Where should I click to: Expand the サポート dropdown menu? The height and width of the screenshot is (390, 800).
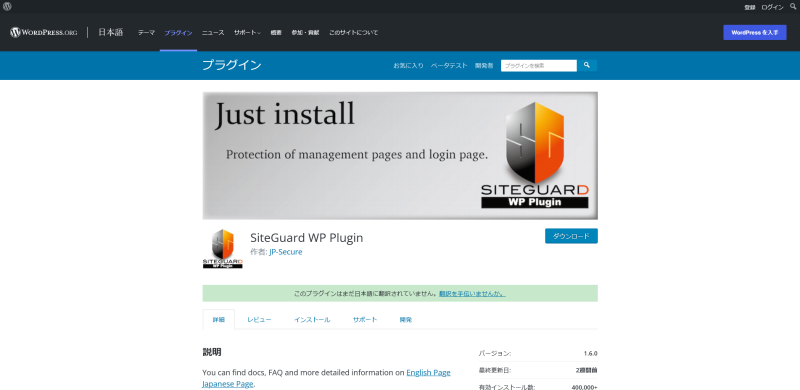click(247, 33)
